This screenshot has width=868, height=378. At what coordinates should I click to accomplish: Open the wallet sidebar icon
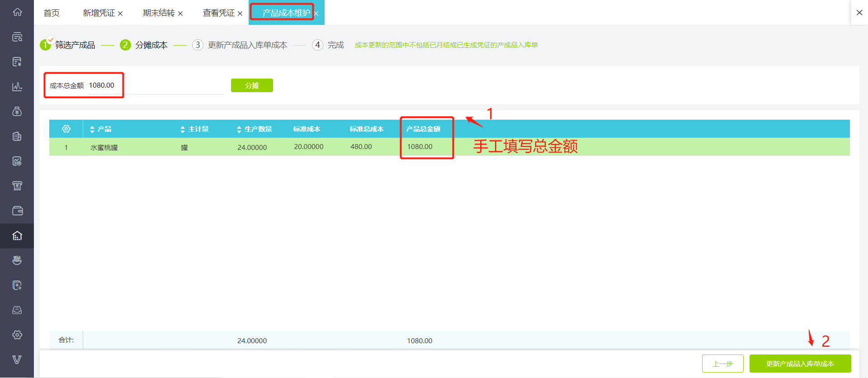coord(17,211)
